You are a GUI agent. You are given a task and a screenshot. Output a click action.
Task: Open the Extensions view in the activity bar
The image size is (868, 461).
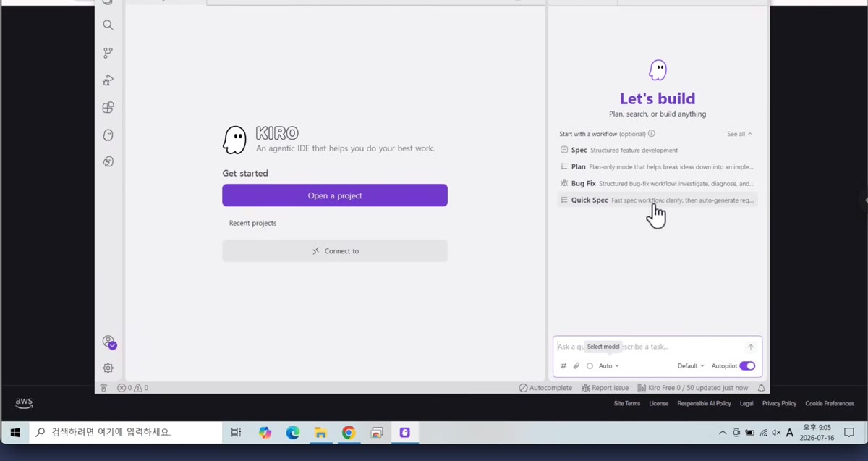click(x=108, y=108)
